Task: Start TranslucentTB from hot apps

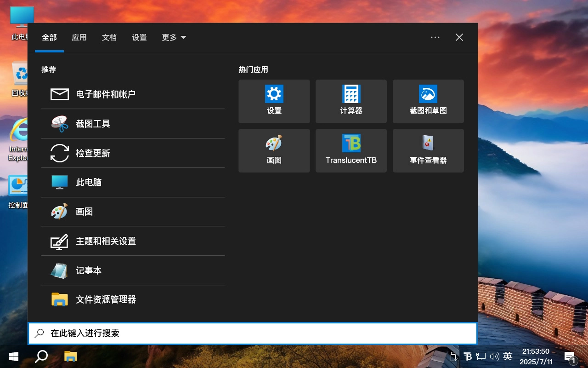Action: coord(351,150)
